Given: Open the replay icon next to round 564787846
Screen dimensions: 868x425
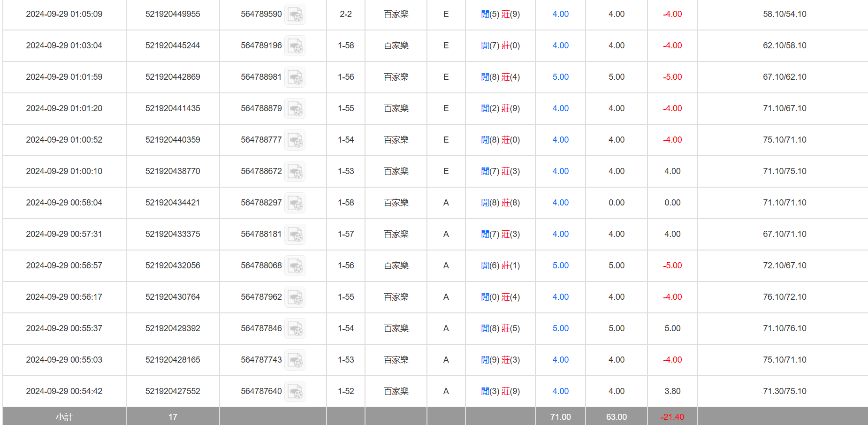Looking at the screenshot, I should 295,329.
